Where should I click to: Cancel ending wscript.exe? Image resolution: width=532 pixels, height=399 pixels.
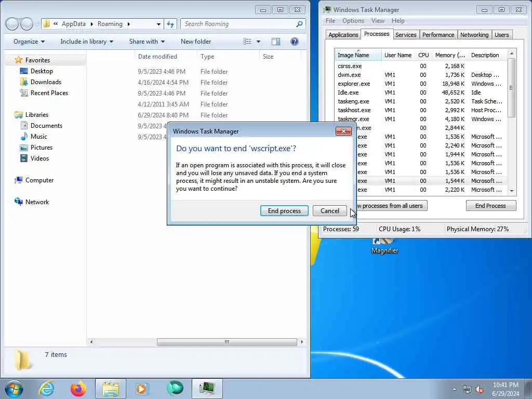pyautogui.click(x=329, y=211)
